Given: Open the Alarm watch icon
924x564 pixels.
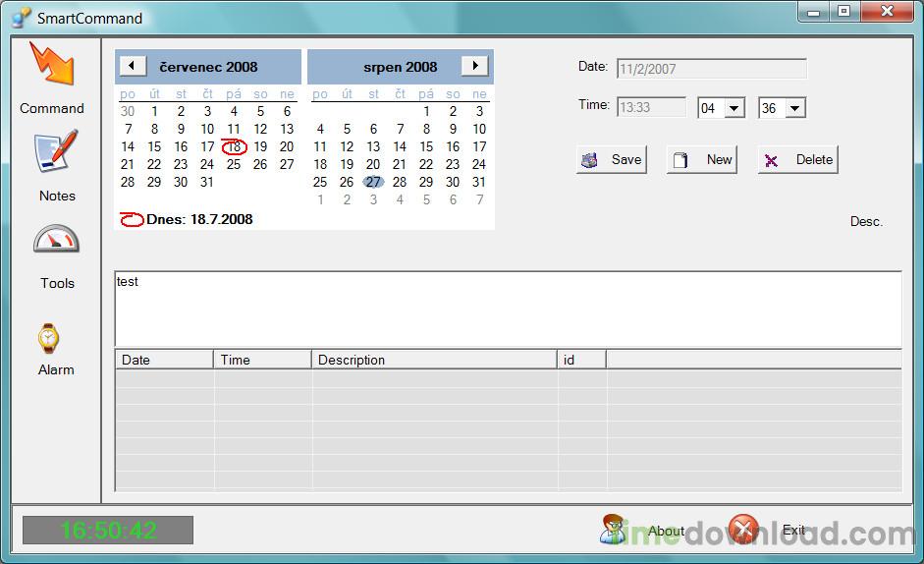Looking at the screenshot, I should (x=49, y=338).
